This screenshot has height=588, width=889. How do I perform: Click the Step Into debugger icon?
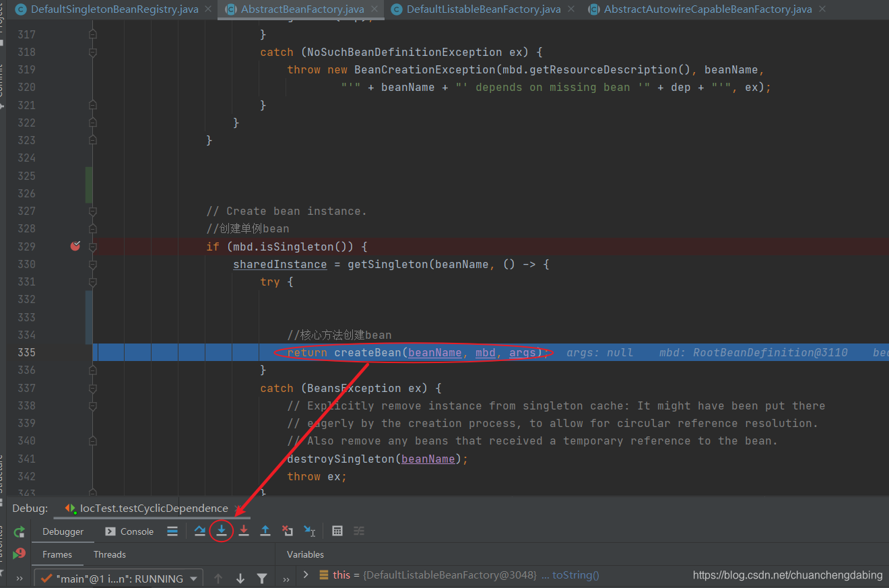222,531
